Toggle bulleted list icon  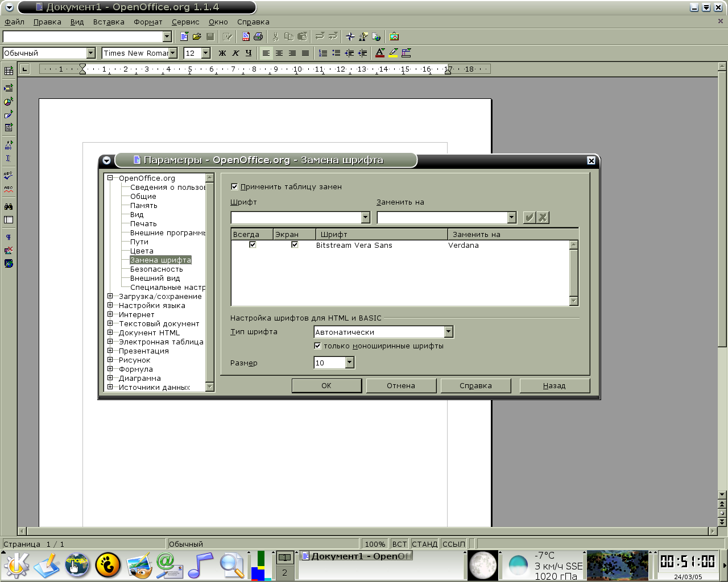coord(336,53)
